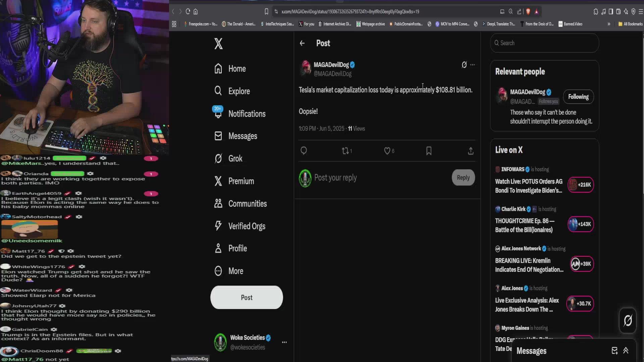Open the reply bubble icon on the post
Image resolution: width=644 pixels, height=362 pixels.
coord(304,151)
